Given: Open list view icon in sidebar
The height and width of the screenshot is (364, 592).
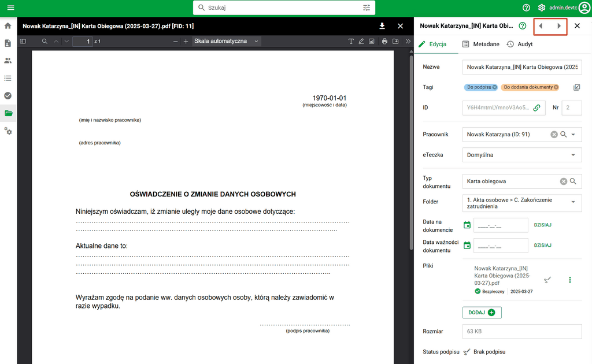Looking at the screenshot, I should pyautogui.click(x=8, y=78).
